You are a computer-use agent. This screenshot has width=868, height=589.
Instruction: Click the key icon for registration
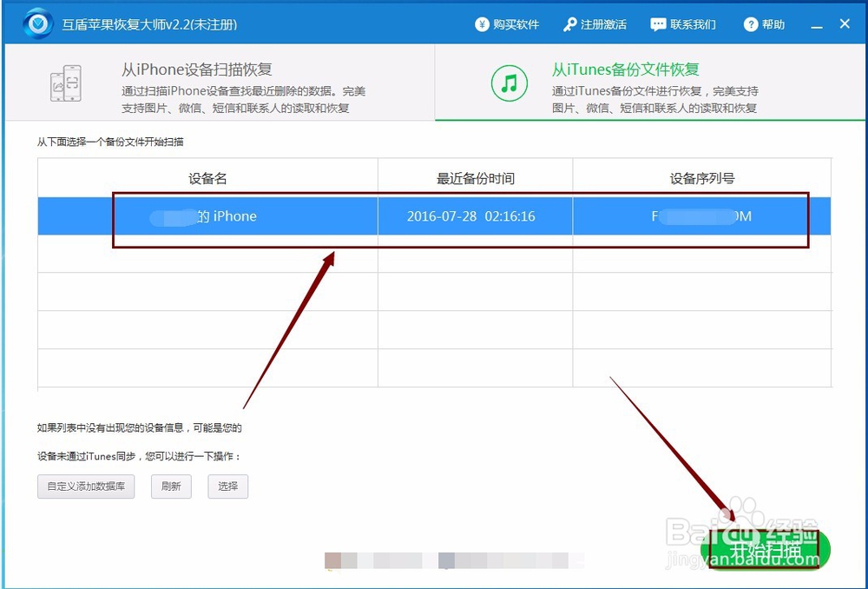(x=569, y=25)
